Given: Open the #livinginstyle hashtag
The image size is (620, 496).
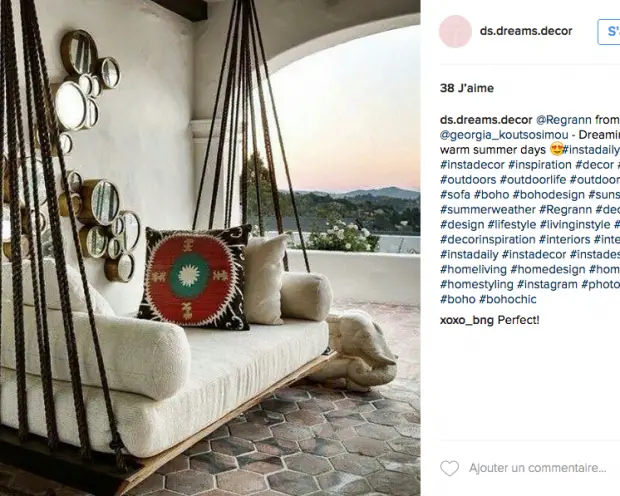Looking at the screenshot, I should point(575,225).
